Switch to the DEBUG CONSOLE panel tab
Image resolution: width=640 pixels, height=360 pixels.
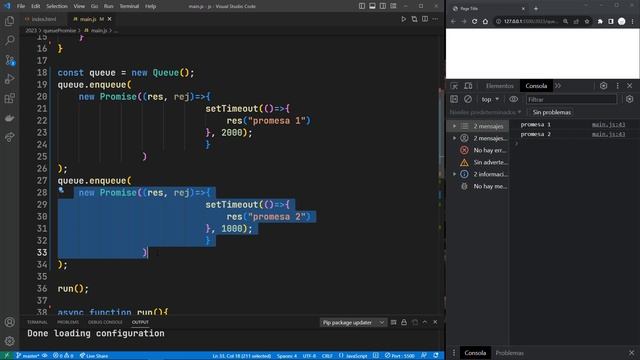105,322
